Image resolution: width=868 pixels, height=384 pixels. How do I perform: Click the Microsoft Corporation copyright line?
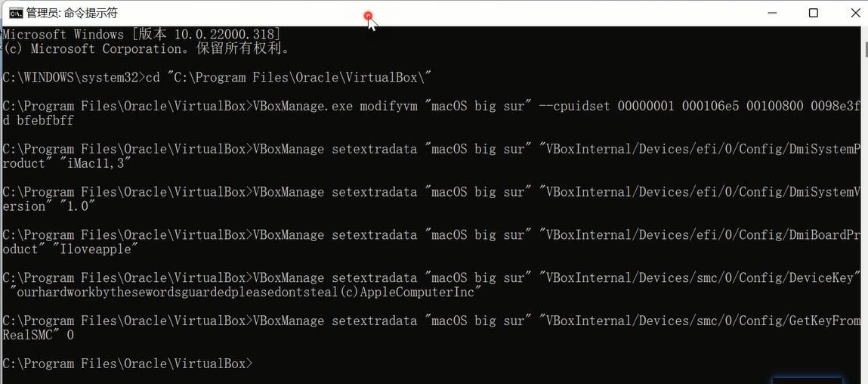(147, 48)
